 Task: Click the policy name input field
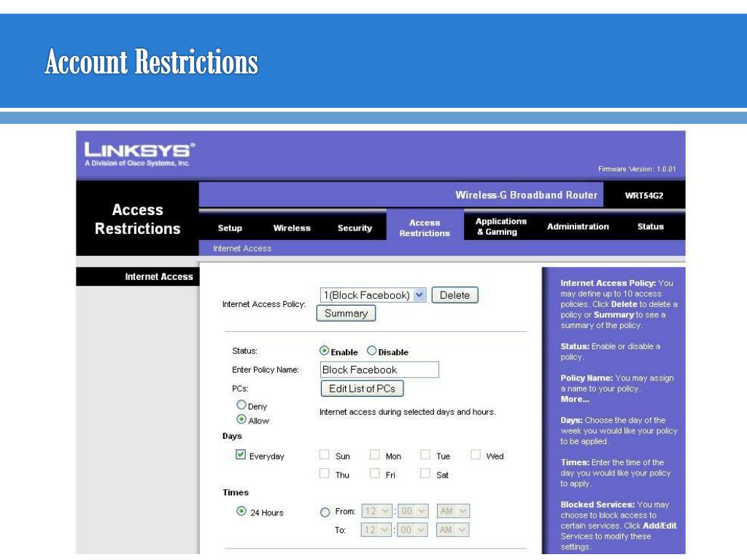(379, 370)
